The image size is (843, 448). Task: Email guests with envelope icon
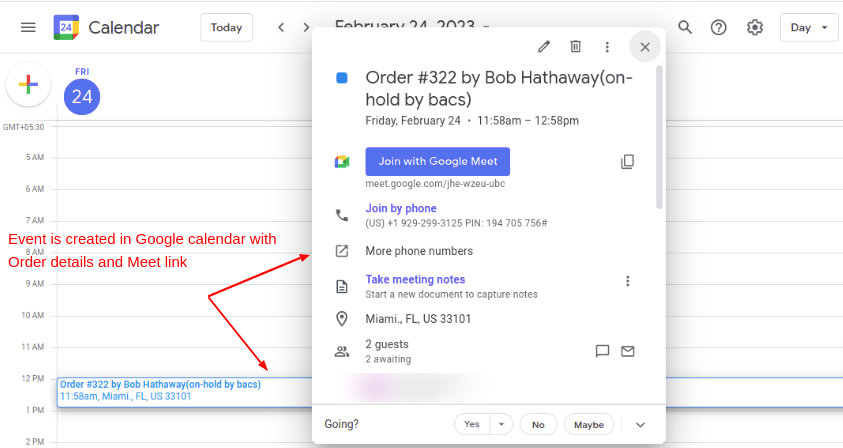[628, 351]
